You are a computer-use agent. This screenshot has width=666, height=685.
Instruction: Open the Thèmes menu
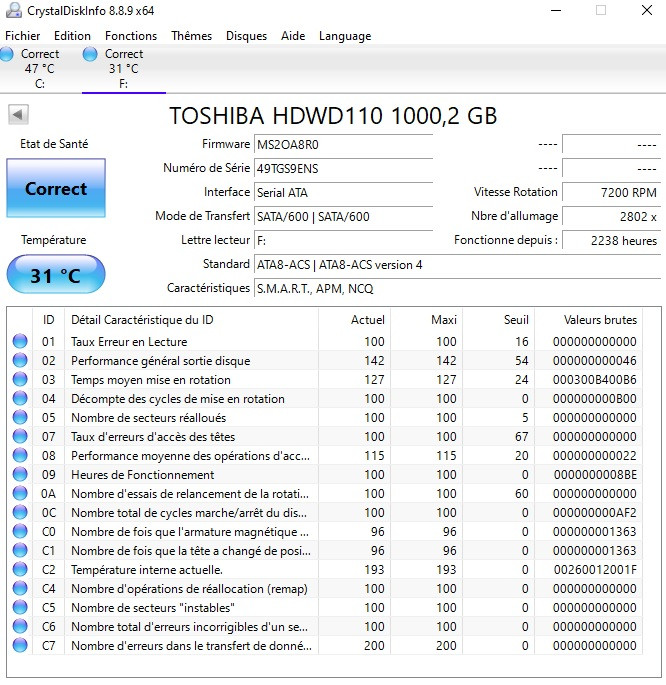(191, 36)
